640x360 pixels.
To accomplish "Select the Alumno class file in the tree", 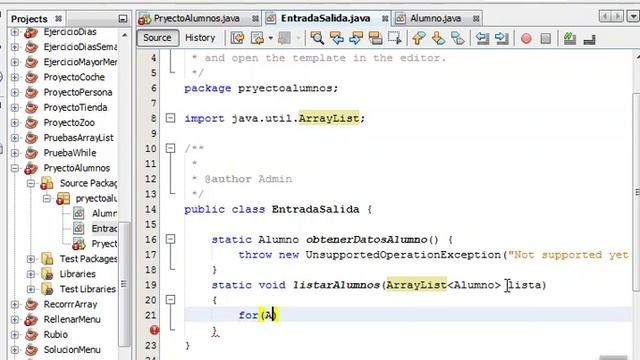I will 104,213.
